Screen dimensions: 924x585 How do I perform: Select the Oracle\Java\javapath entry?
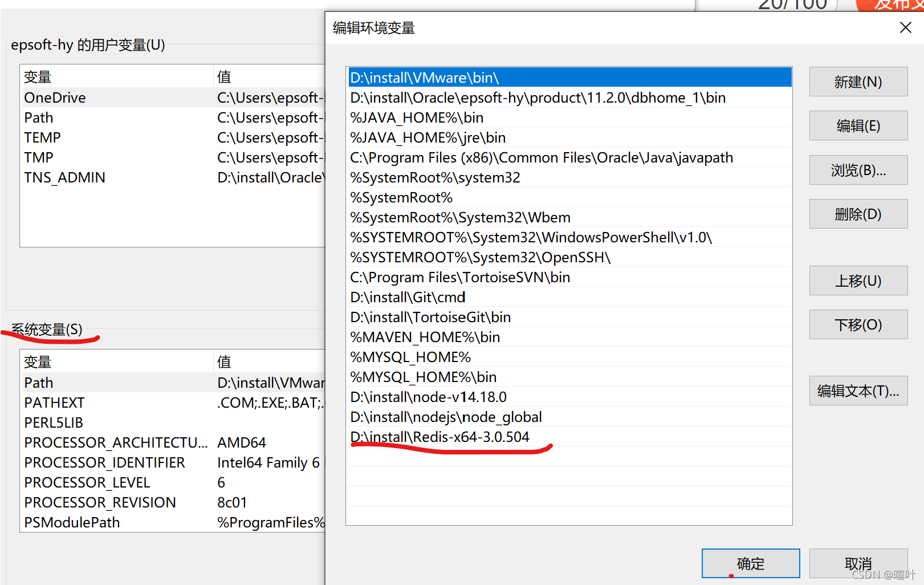(569, 157)
